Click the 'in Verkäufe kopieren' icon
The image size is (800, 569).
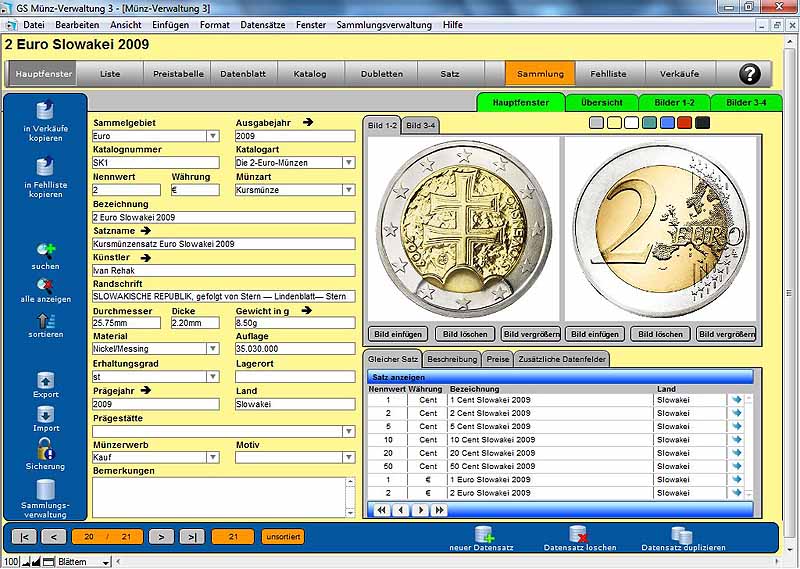point(45,111)
